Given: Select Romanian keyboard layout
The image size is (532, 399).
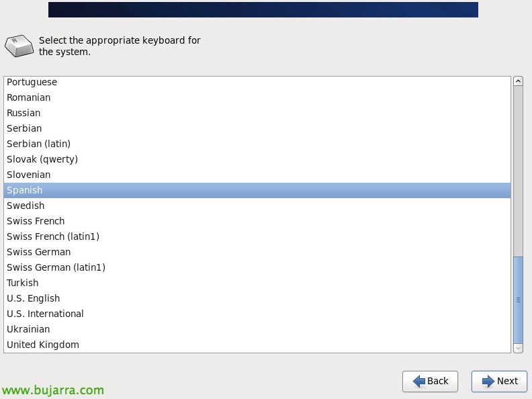Looking at the screenshot, I should pyautogui.click(x=257, y=97).
